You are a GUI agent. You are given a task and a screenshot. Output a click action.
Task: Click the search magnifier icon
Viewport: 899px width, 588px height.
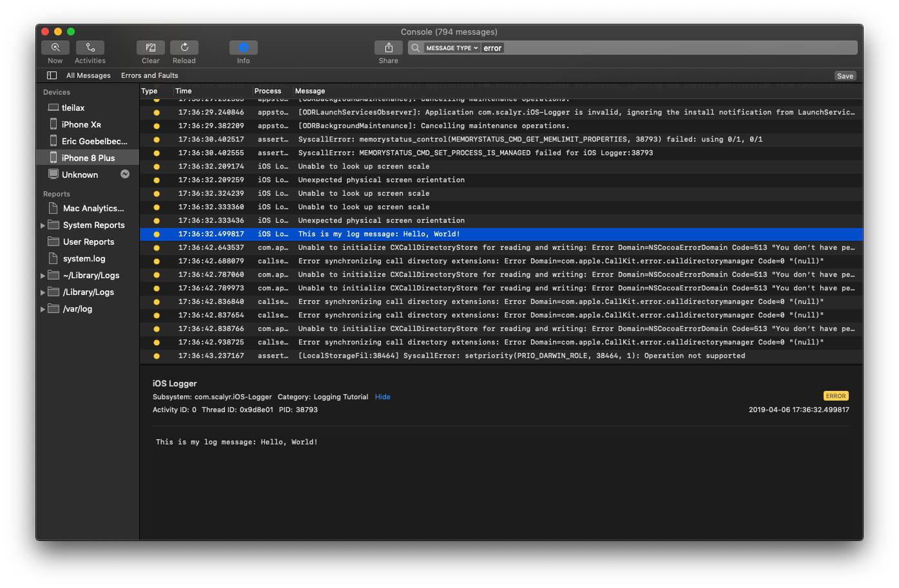pos(416,48)
